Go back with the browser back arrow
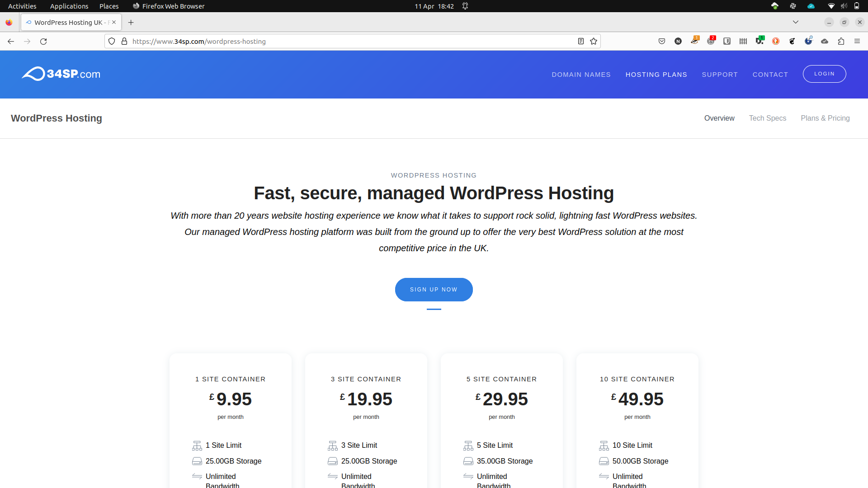This screenshot has width=868, height=488. click(11, 41)
